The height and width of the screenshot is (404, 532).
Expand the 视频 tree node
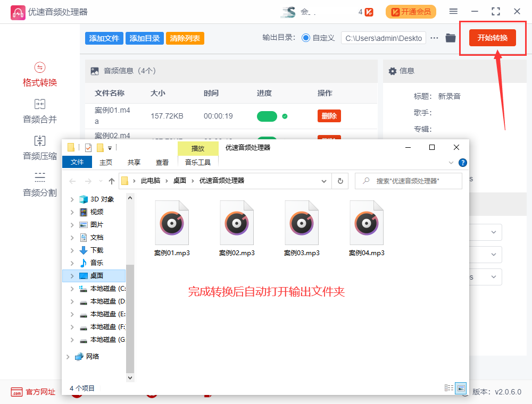[72, 212]
